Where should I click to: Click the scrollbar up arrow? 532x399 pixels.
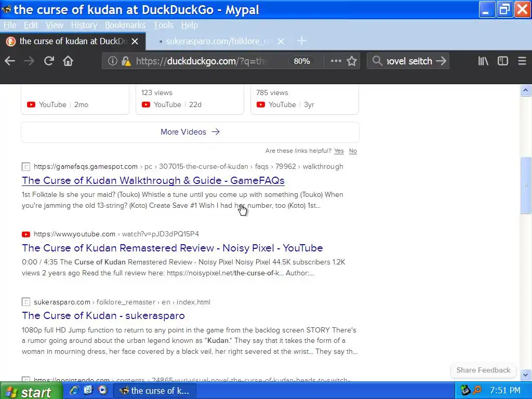click(525, 90)
